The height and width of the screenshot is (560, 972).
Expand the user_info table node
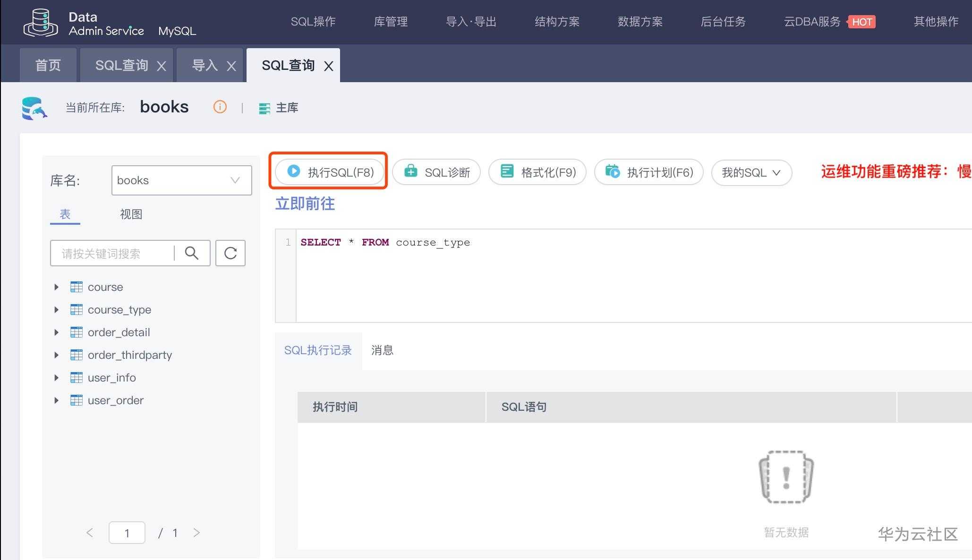click(x=57, y=377)
